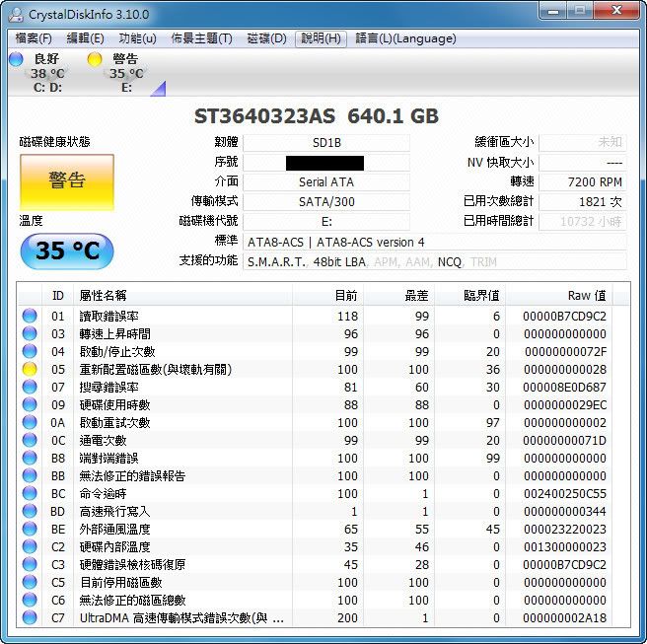Click status icon for row C2 硬碟內部溫度
This screenshot has height=644, width=647.
click(30, 546)
